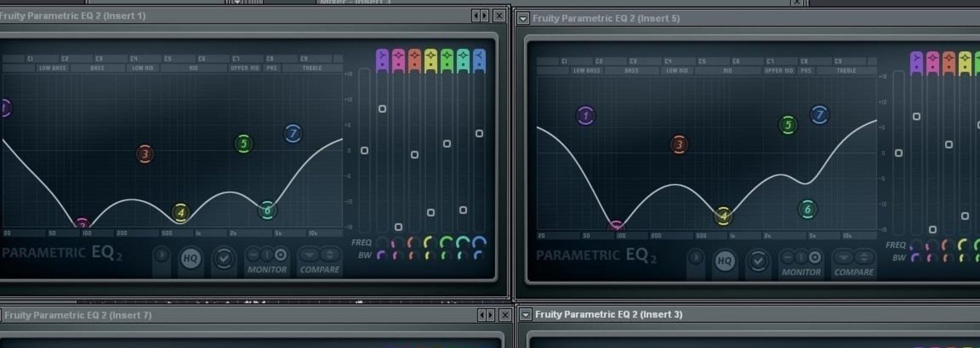Click band 1 purple BW knob, Insert 1
The width and height of the screenshot is (980, 348).
point(382,255)
